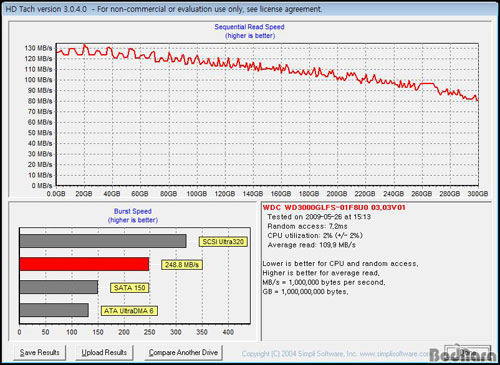Image resolution: width=500 pixels, height=365 pixels.
Task: Click the 300GB axis label
Action: pyautogui.click(x=478, y=194)
